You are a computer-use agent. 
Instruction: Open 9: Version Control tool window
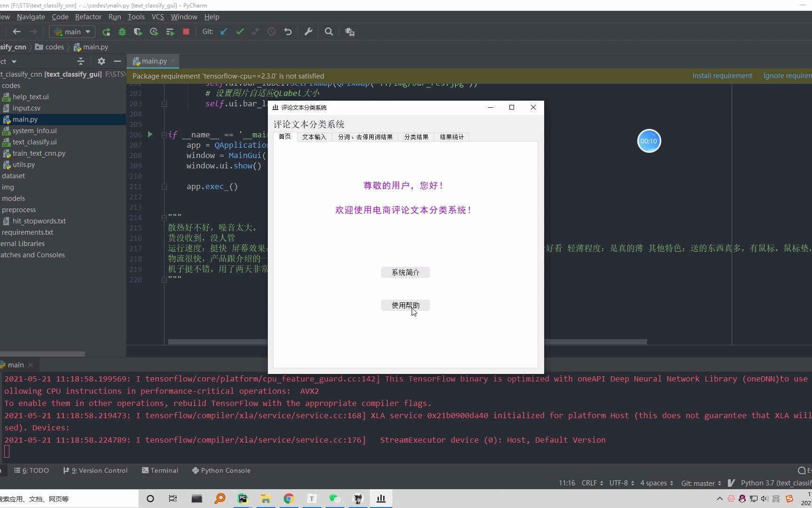pyautogui.click(x=95, y=470)
